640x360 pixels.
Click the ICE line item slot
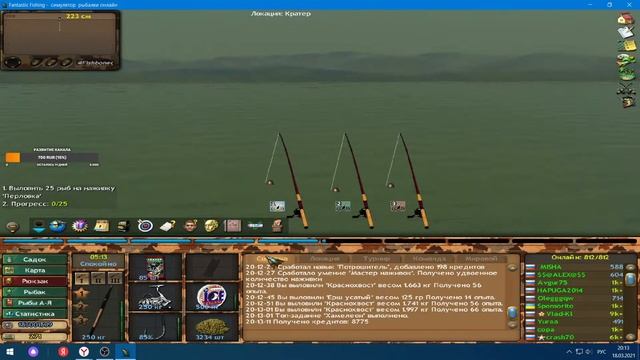tap(212, 297)
